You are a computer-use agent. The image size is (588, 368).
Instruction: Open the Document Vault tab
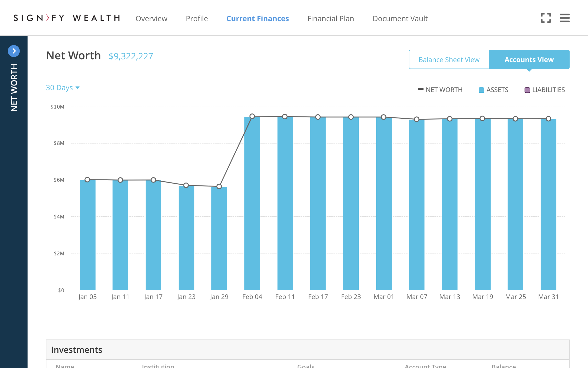coord(400,19)
